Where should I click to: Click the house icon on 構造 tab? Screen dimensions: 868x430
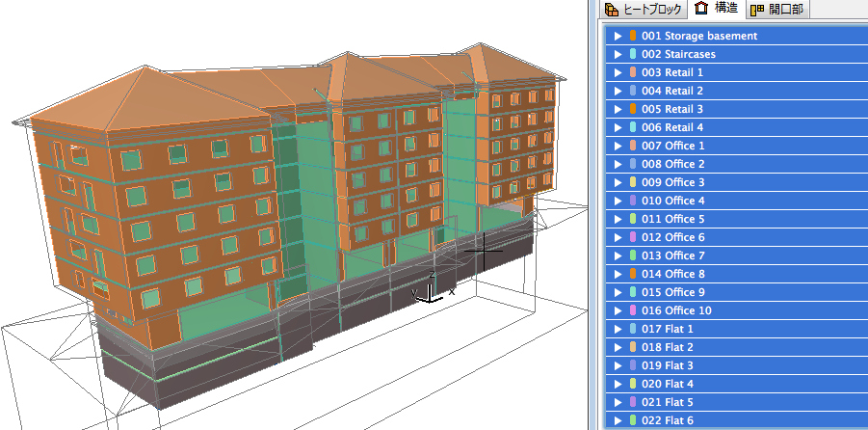pos(701,9)
